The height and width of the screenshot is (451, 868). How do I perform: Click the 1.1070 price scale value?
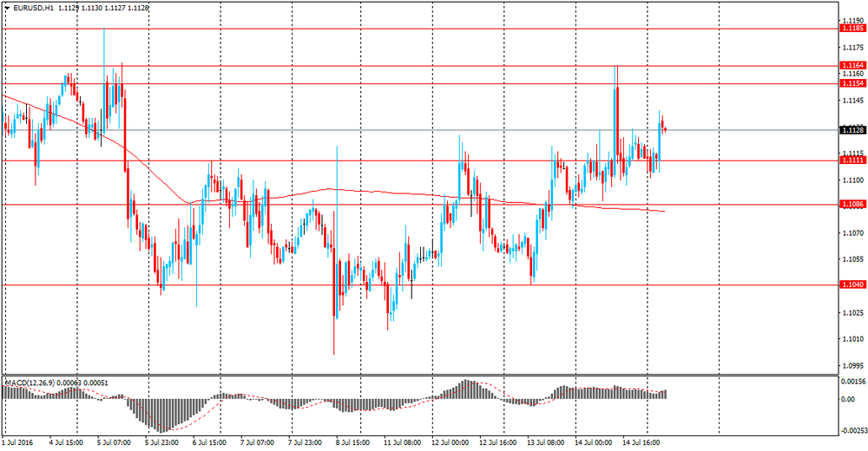click(x=854, y=233)
